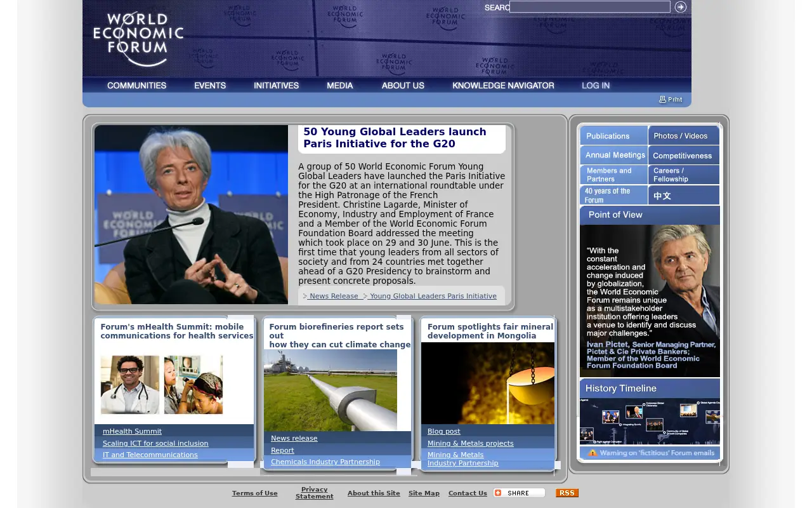Click the Mongolia mineral development image

tap(488, 383)
